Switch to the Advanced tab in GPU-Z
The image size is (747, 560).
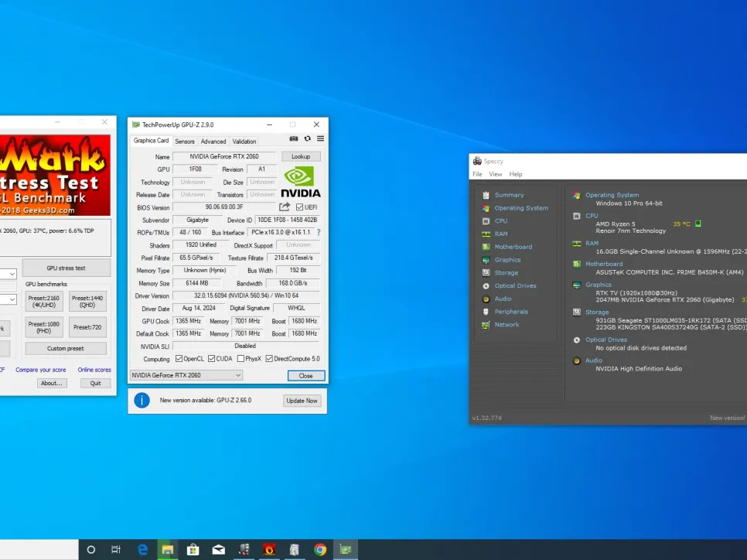click(x=213, y=142)
